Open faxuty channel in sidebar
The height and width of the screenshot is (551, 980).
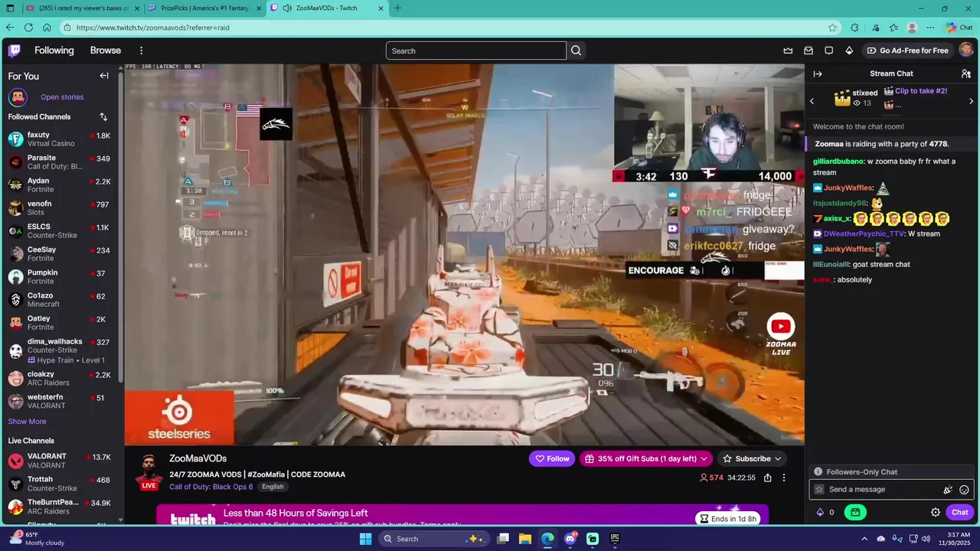[x=61, y=139]
